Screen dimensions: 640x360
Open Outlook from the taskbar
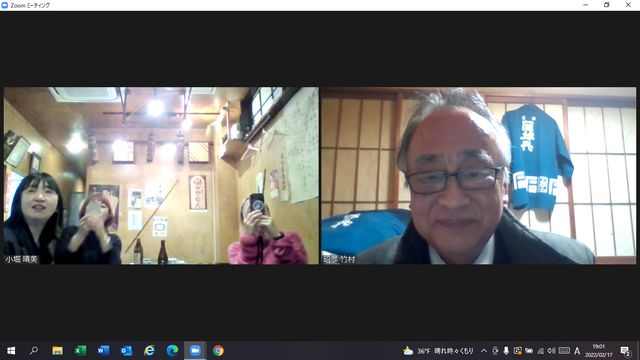126,351
